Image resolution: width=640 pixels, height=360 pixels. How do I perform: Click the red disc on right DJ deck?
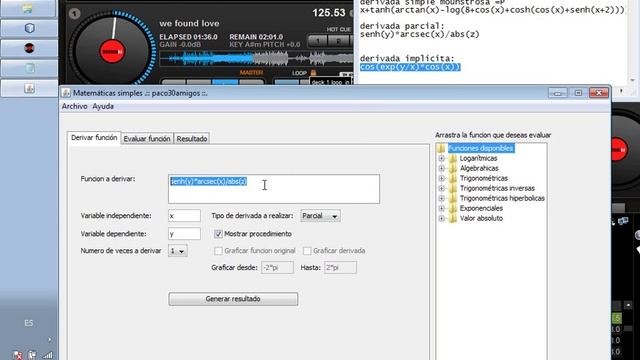619,150
